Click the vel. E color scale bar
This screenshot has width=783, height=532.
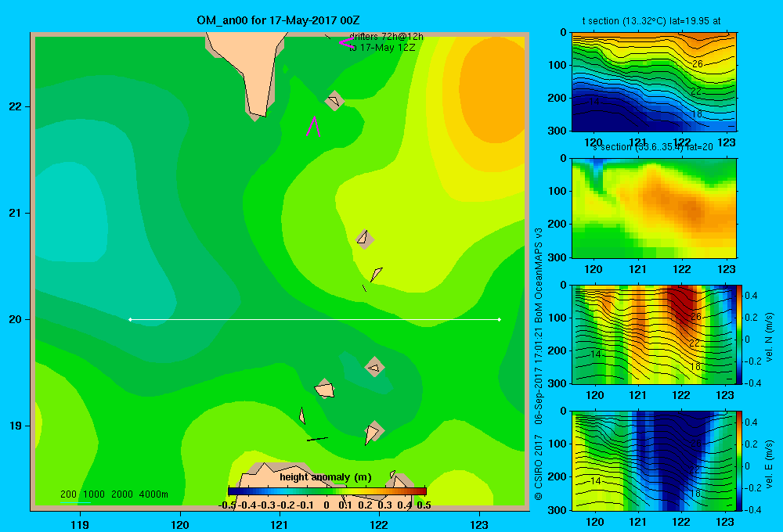tap(739, 461)
